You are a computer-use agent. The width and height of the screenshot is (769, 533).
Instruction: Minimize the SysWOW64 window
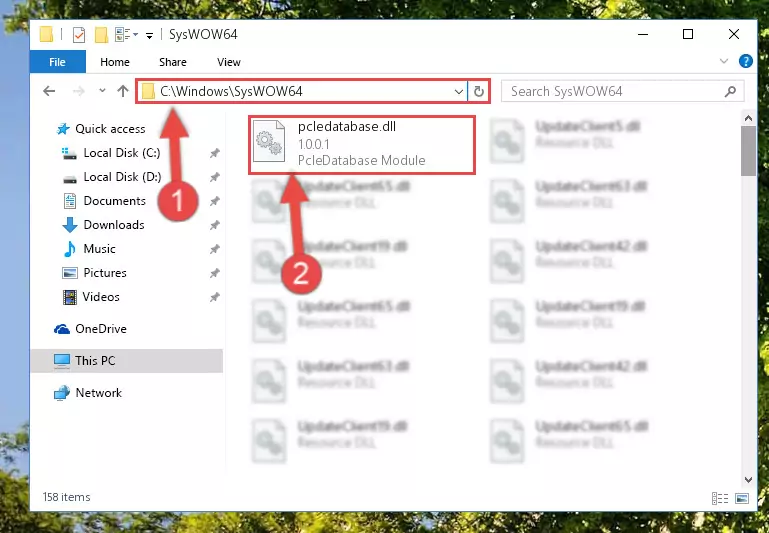643,34
